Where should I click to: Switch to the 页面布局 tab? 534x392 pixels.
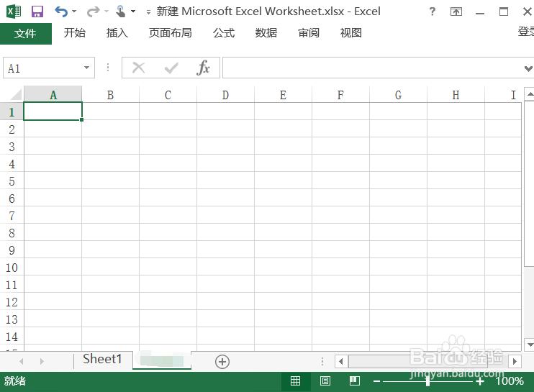tap(171, 33)
